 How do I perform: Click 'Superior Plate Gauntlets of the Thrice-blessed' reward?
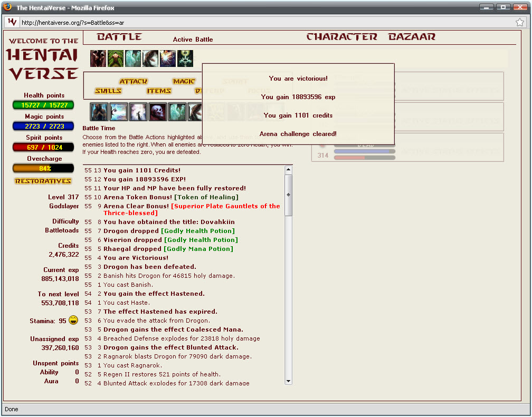pyautogui.click(x=192, y=209)
